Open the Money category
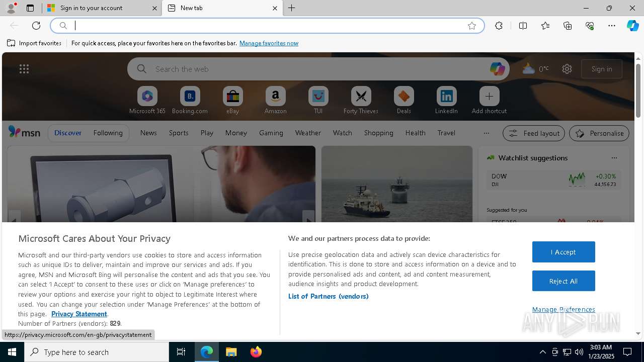The height and width of the screenshot is (362, 644). 236,133
